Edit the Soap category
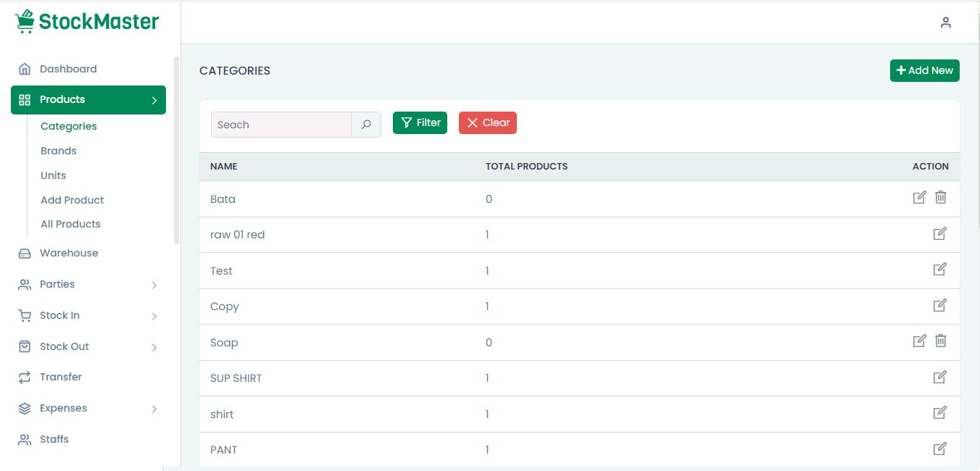This screenshot has width=980, height=471. [x=919, y=341]
